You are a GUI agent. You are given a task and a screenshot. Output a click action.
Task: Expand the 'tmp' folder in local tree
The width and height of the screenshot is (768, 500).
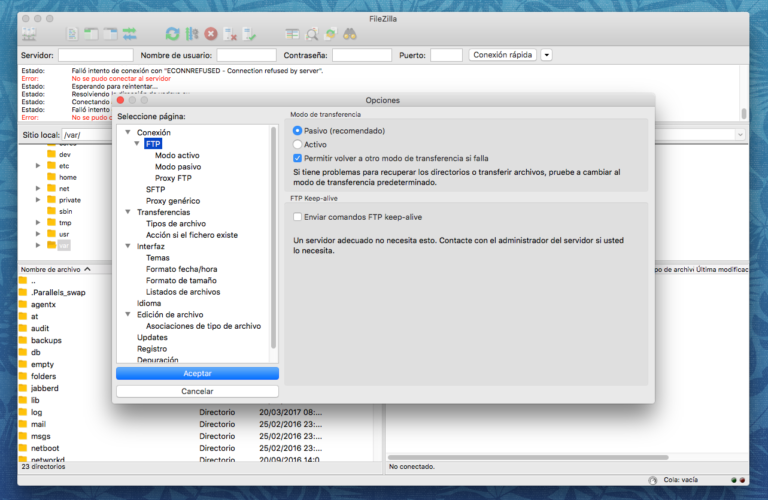(38, 223)
